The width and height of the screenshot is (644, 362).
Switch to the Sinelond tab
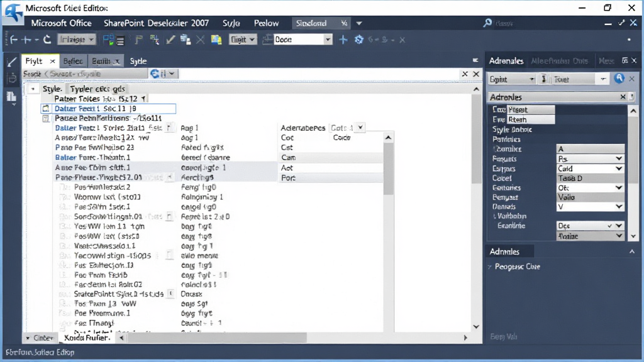point(311,23)
